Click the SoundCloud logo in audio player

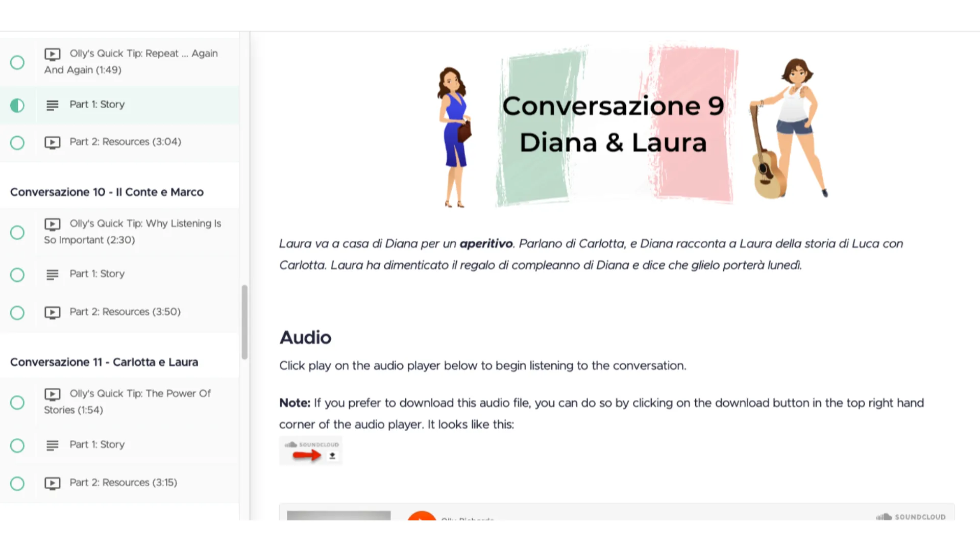[911, 516]
